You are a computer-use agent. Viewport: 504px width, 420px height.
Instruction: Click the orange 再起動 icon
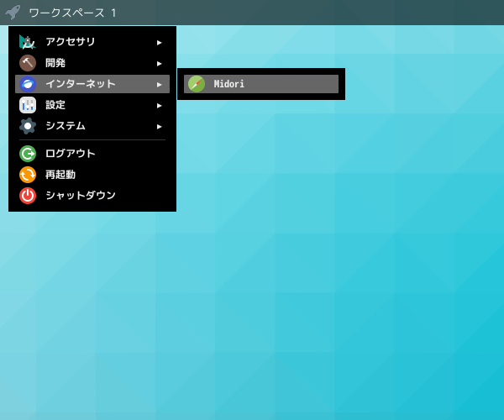point(28,175)
